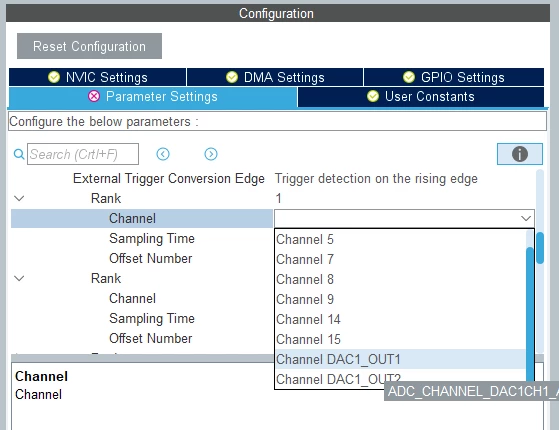Click 'Trigger detection on the rising edge' value
The image size is (559, 430).
[x=376, y=178]
